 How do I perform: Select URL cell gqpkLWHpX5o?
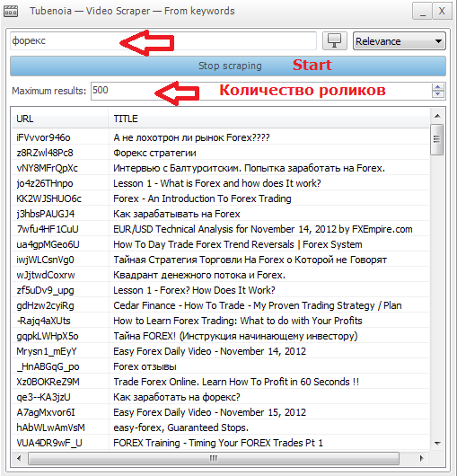pyautogui.click(x=48, y=337)
